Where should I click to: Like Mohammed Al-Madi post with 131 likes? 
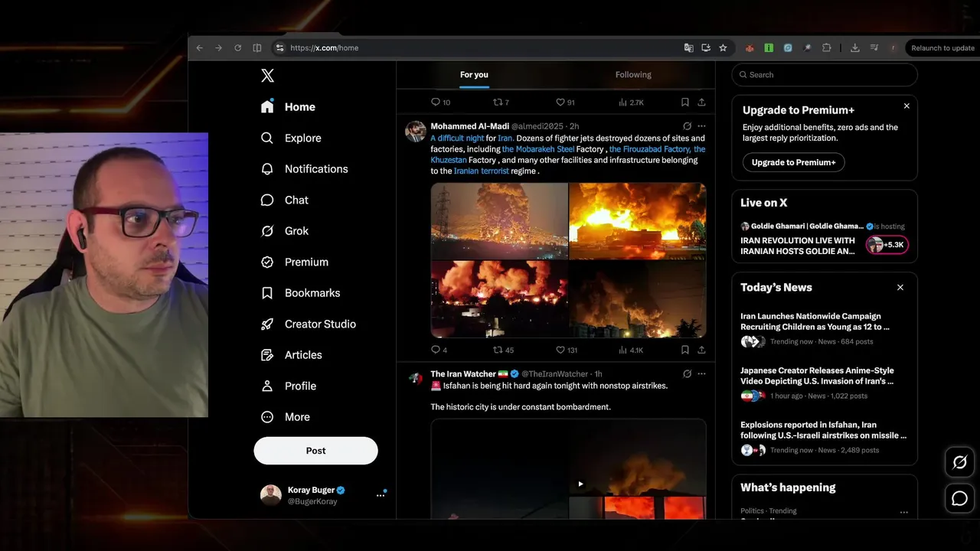566,350
